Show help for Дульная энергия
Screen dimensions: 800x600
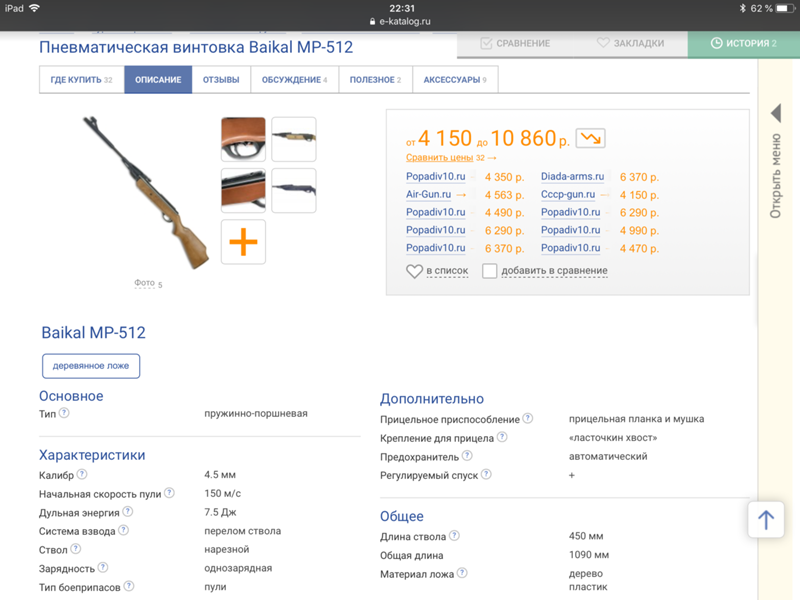tap(128, 511)
